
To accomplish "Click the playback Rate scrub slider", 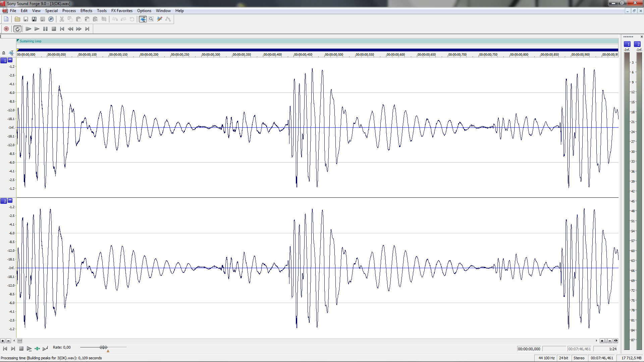I will click(x=103, y=347).
